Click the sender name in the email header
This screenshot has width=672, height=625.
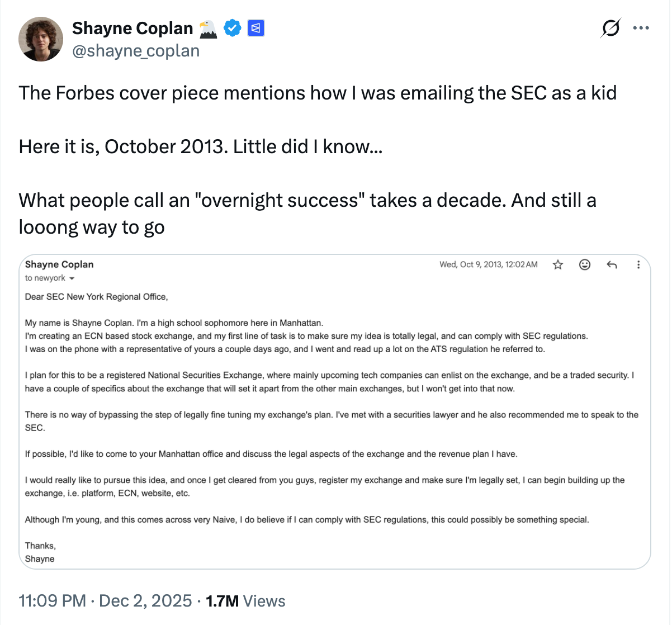click(x=59, y=264)
